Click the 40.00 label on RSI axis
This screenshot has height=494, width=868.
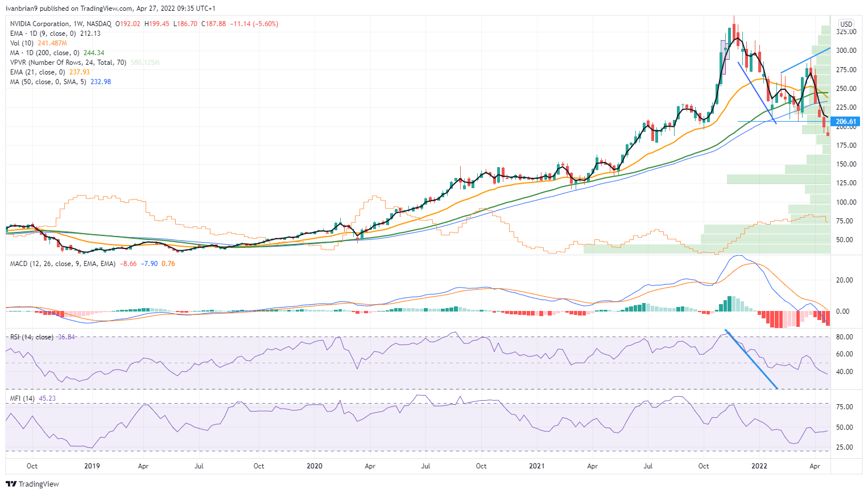coord(845,372)
